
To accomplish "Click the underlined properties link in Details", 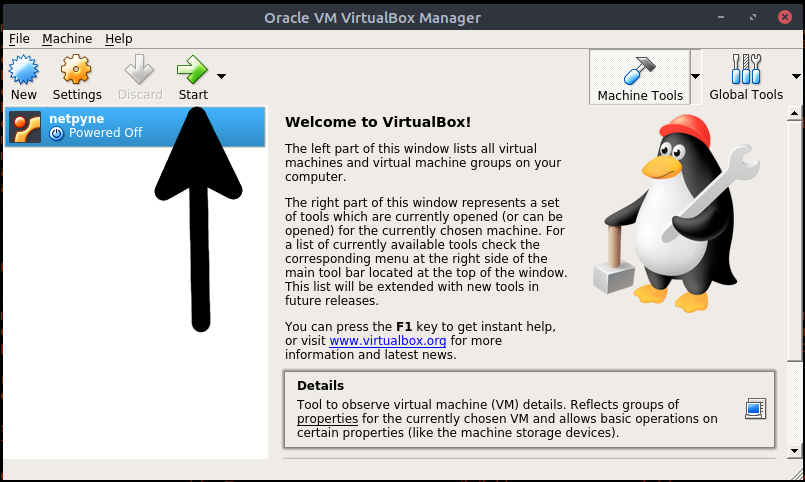I will [x=327, y=419].
